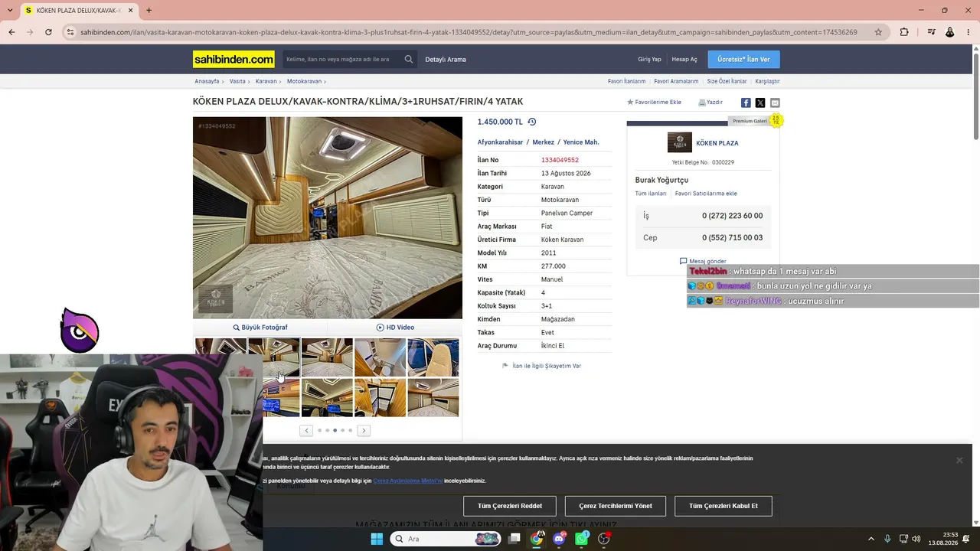The height and width of the screenshot is (551, 980).
Task: Jump to fifth thumbnail page dot
Action: 351,431
